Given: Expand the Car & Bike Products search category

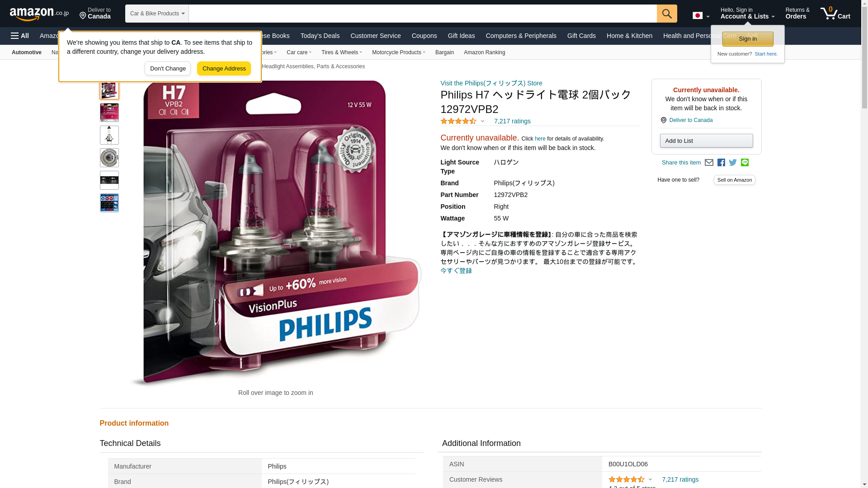Looking at the screenshot, I should (x=157, y=14).
